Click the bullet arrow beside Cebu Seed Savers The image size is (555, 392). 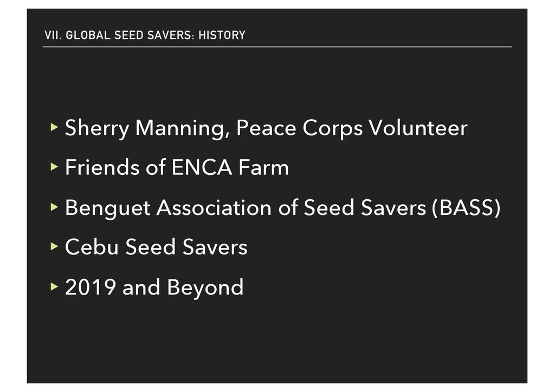(x=53, y=246)
